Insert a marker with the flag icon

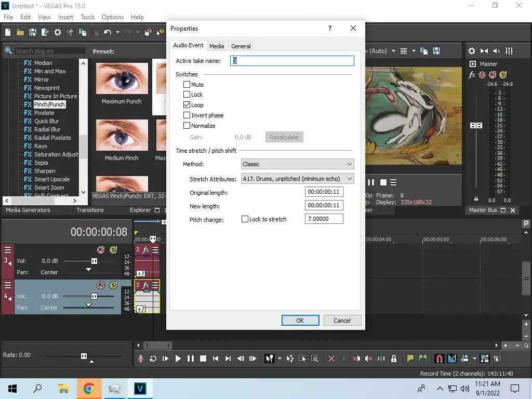click(x=410, y=358)
